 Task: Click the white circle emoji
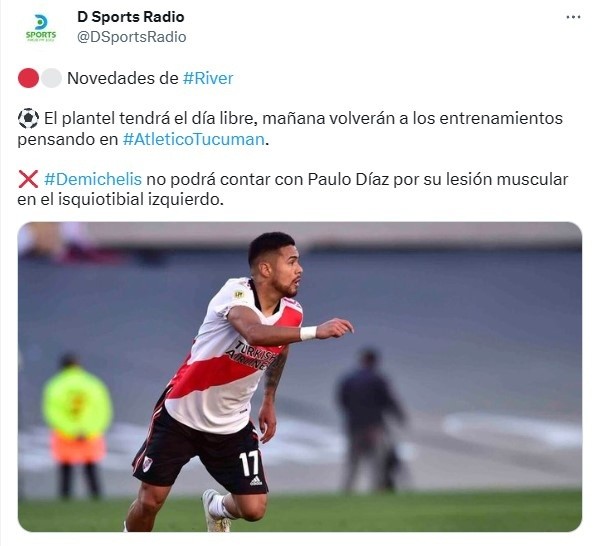51,78
